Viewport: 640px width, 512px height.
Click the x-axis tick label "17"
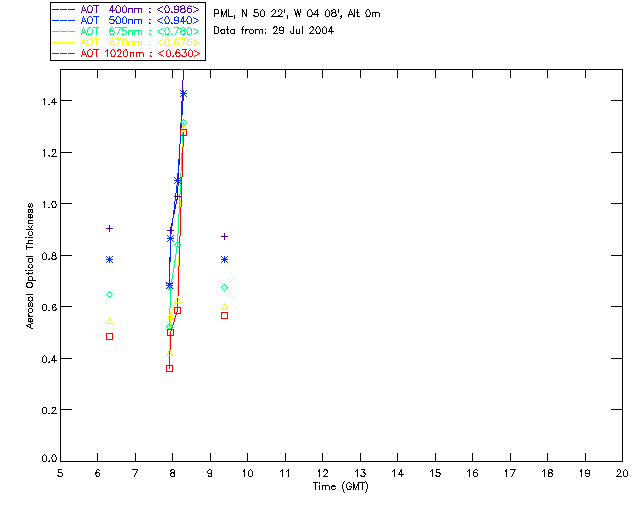[510, 474]
